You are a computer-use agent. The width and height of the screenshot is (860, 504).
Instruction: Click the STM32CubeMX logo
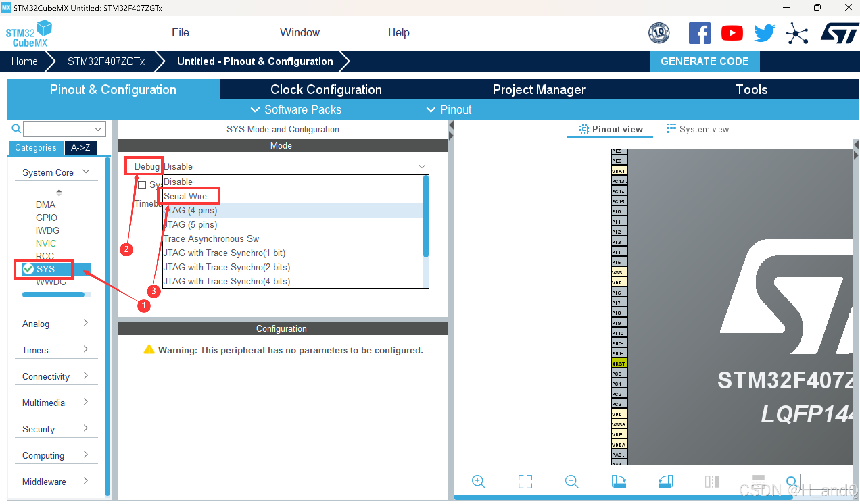point(29,33)
